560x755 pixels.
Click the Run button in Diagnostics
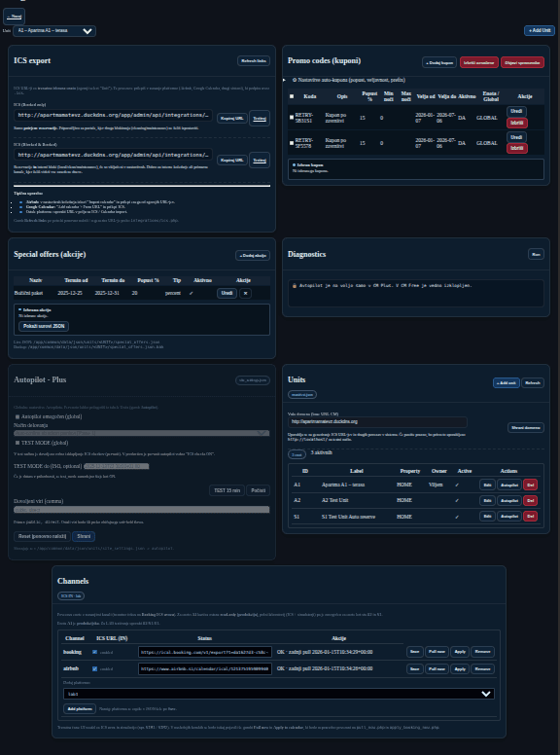point(536,254)
